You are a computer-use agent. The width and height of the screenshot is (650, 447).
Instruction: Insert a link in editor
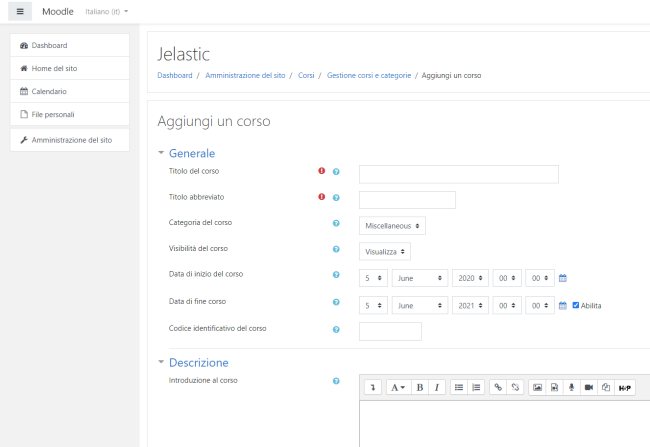498,387
